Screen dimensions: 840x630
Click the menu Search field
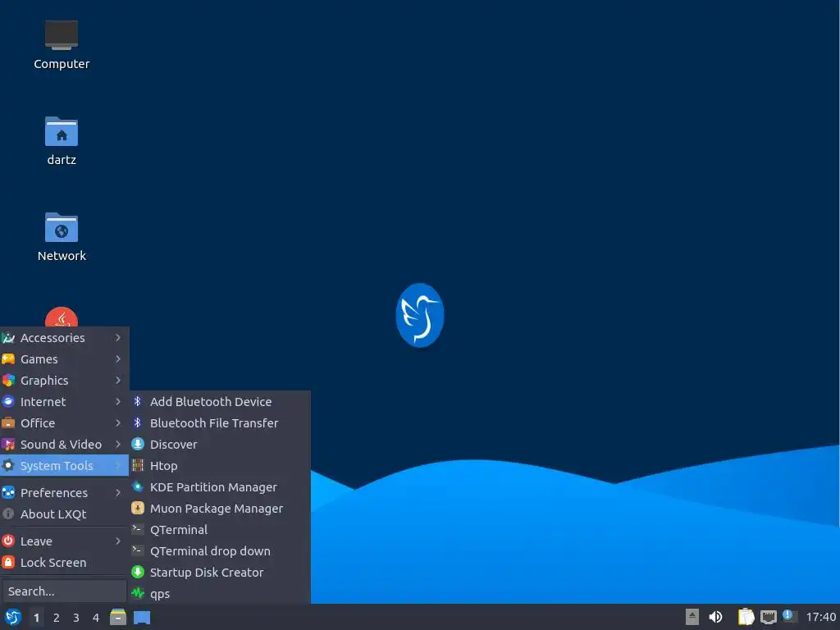click(x=64, y=591)
